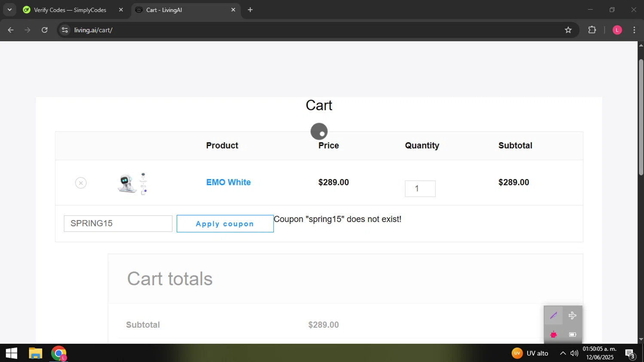Switch to the Verify Codes SimplyCodes tab
This screenshot has height=362, width=644.
[x=70, y=10]
